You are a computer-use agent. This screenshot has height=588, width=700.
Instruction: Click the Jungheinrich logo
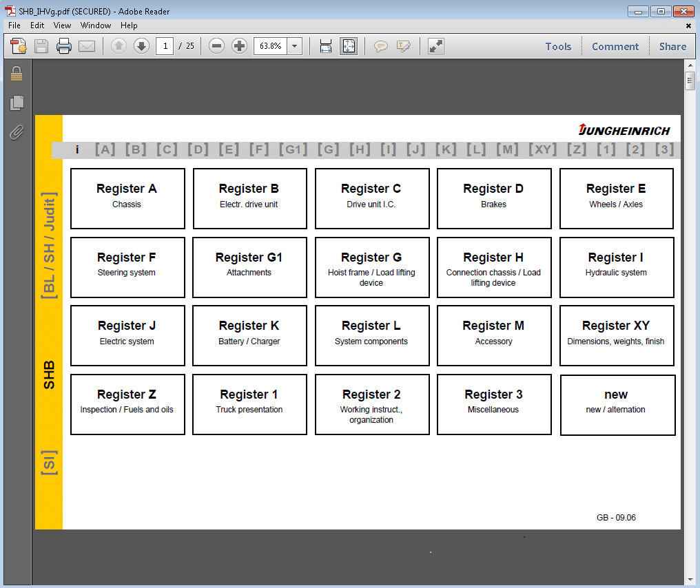pos(624,130)
